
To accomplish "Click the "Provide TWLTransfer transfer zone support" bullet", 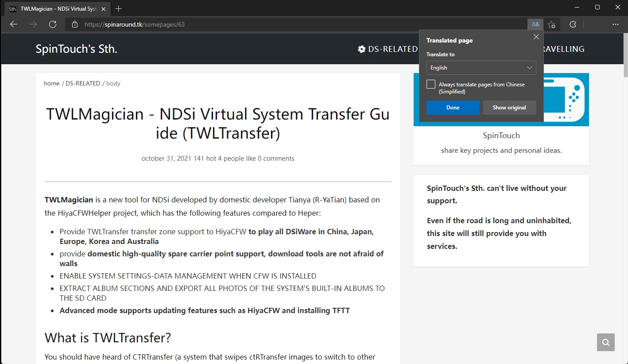I will tap(217, 236).
